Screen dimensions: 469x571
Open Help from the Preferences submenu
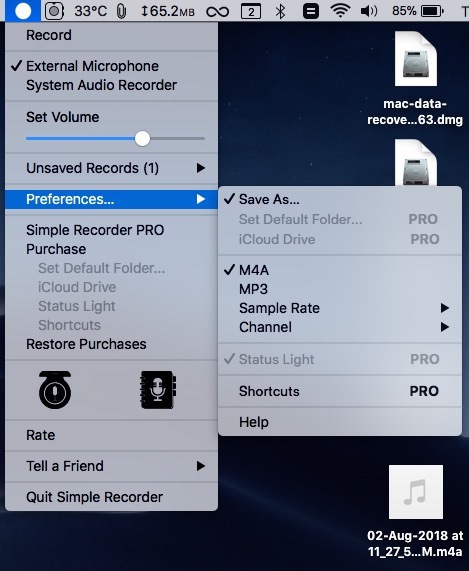(x=340, y=422)
